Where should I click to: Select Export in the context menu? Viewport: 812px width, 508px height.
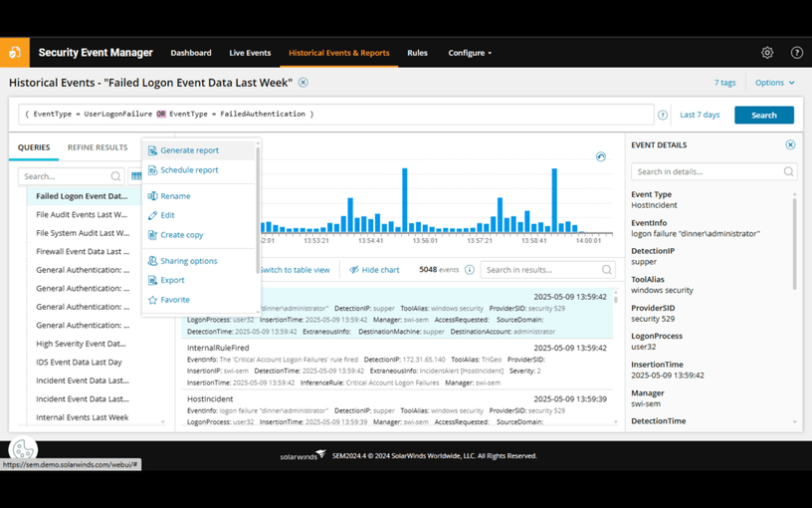[x=172, y=280]
